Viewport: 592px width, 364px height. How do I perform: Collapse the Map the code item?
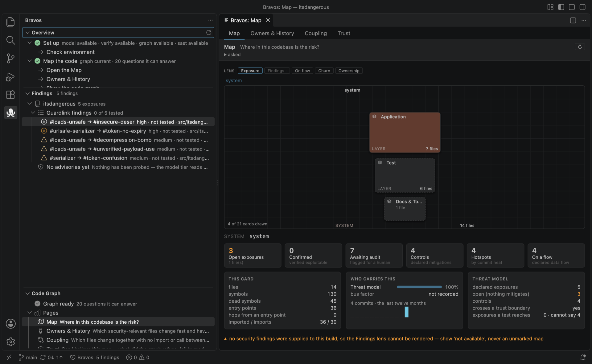(30, 61)
